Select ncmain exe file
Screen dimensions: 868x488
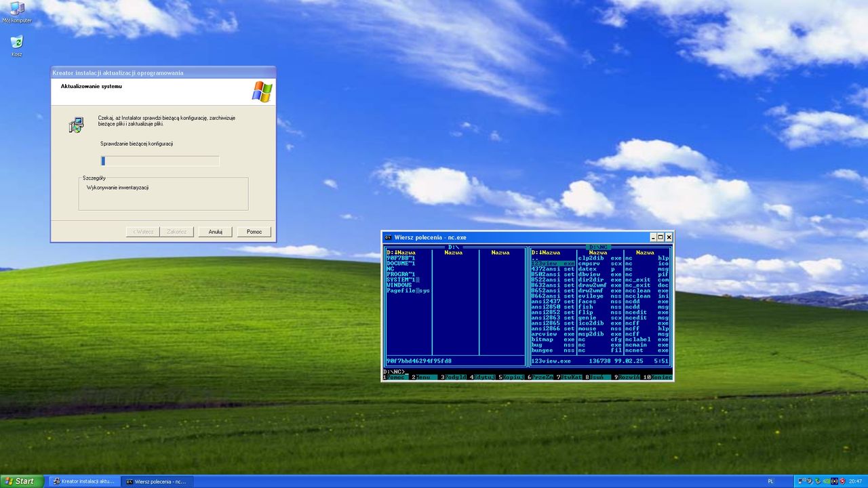[647, 344]
